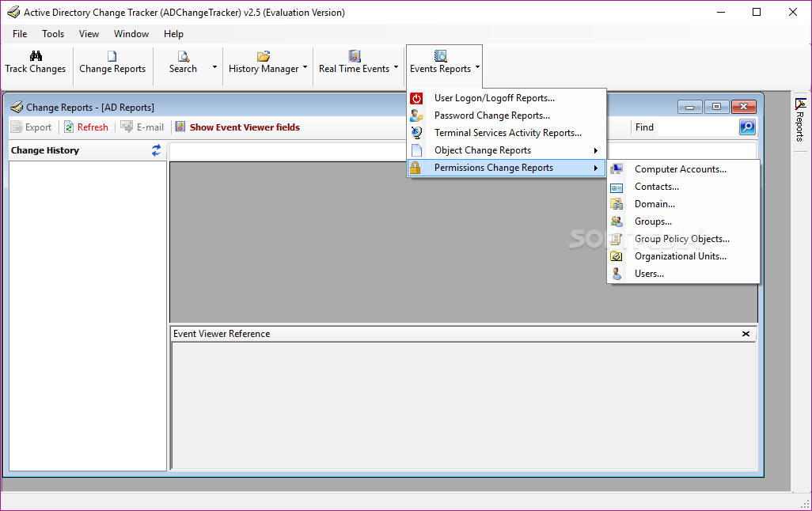
Task: Click the Permissions Change Reports submenu arrow
Action: click(595, 168)
